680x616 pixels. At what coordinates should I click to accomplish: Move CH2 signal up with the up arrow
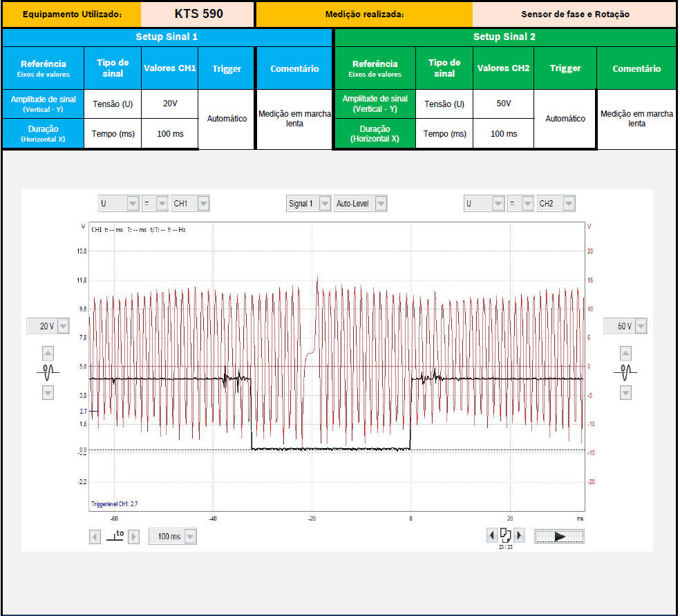[625, 353]
